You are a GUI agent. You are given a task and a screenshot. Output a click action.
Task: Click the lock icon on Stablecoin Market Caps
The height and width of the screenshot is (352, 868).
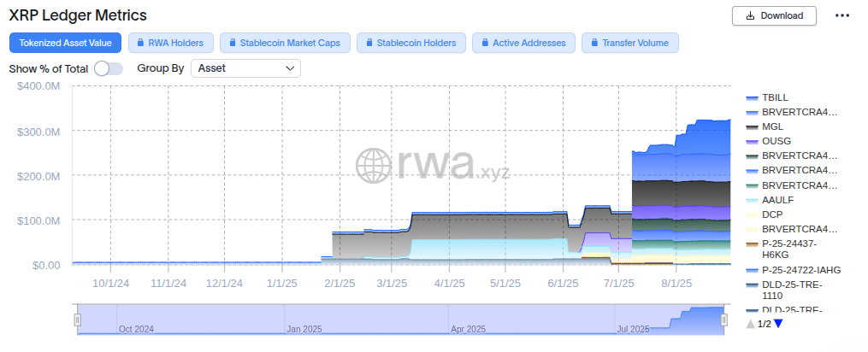click(x=233, y=43)
